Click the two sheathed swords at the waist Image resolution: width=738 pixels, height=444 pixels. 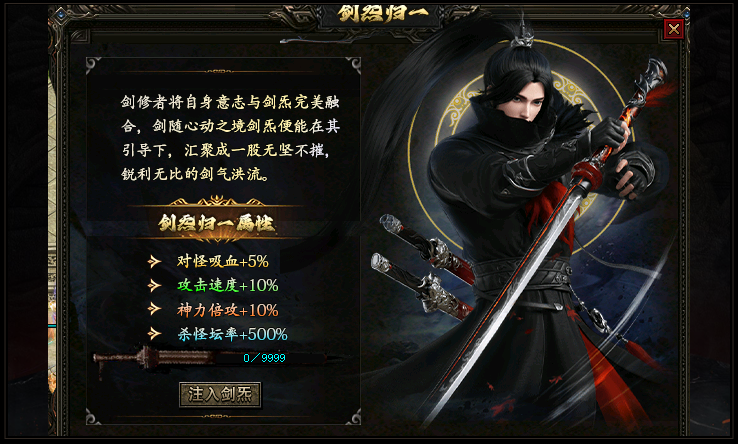point(426,266)
